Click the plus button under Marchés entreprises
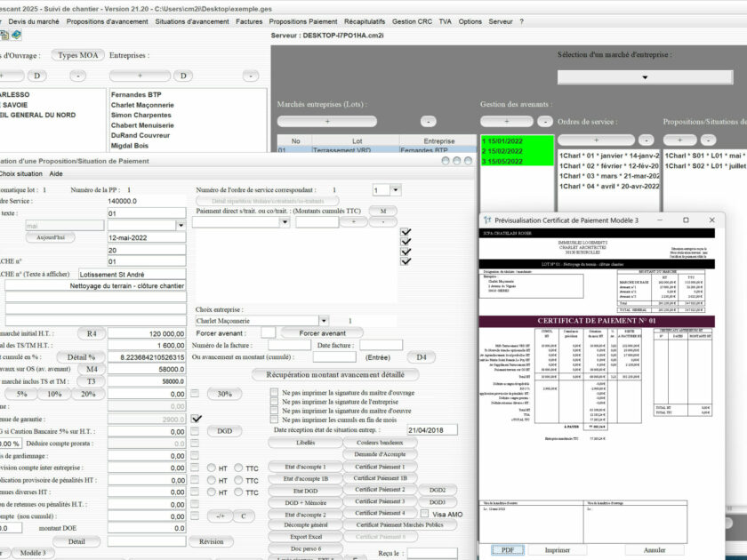This screenshot has width=747, height=560. click(x=327, y=122)
